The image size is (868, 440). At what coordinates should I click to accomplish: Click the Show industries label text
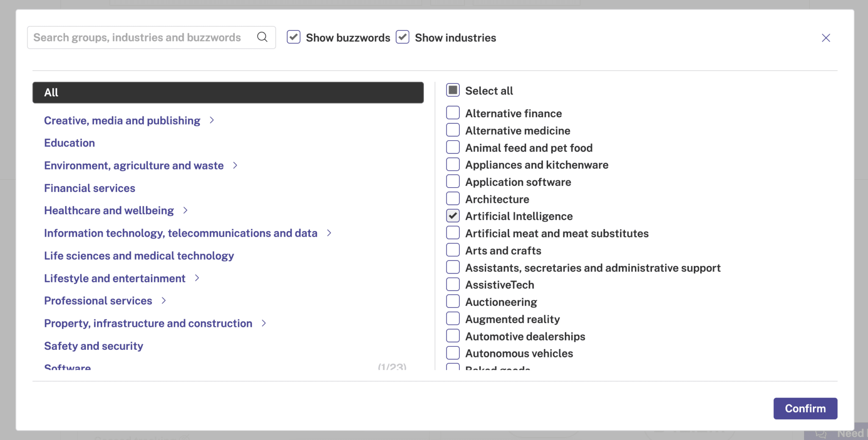(x=456, y=38)
